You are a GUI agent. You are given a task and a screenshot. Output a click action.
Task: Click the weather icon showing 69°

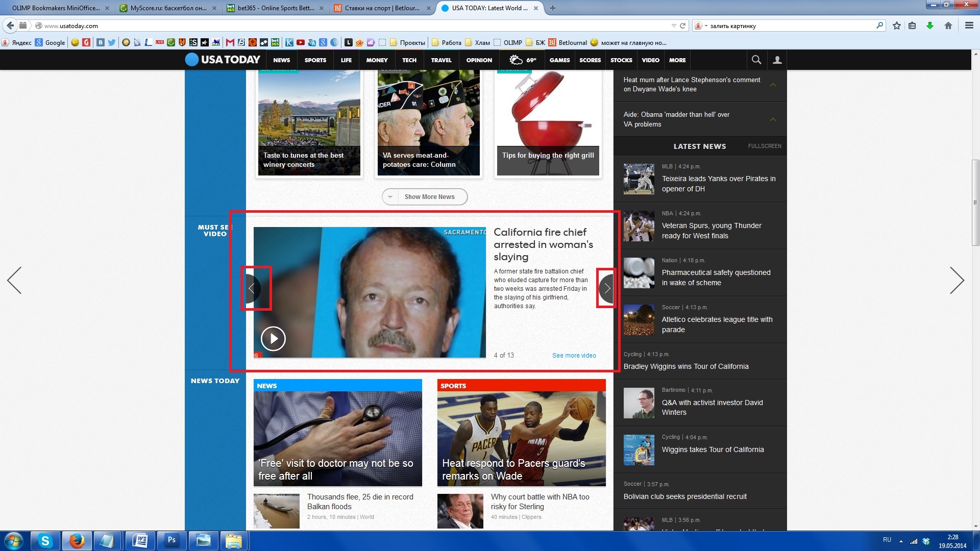516,60
